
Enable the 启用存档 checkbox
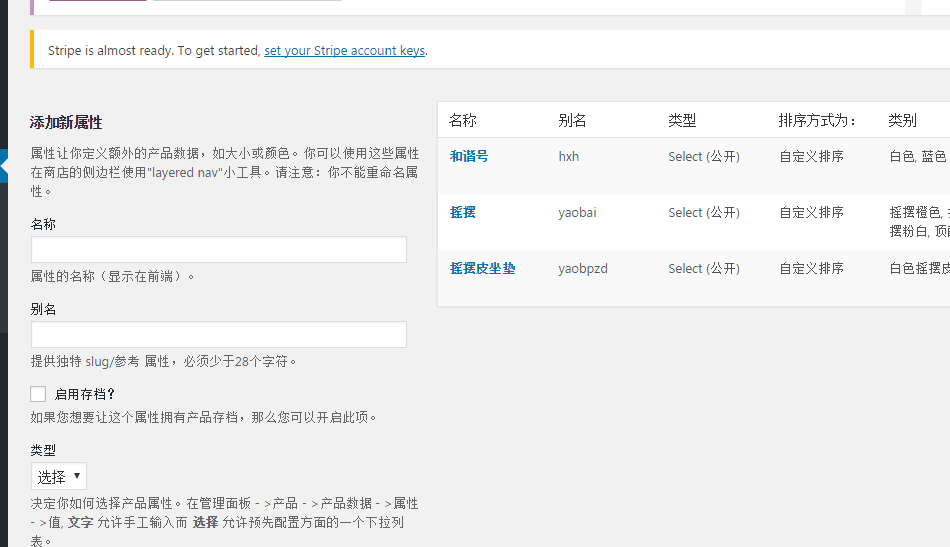point(39,394)
